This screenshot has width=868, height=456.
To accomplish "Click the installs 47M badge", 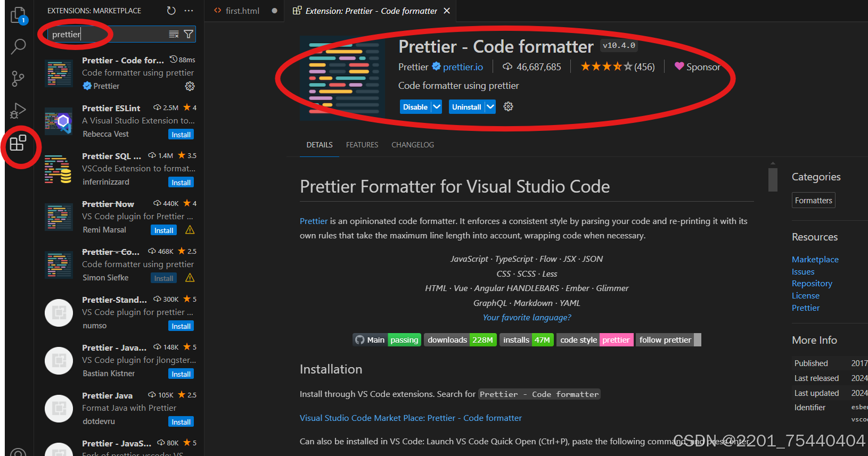I will pyautogui.click(x=527, y=340).
